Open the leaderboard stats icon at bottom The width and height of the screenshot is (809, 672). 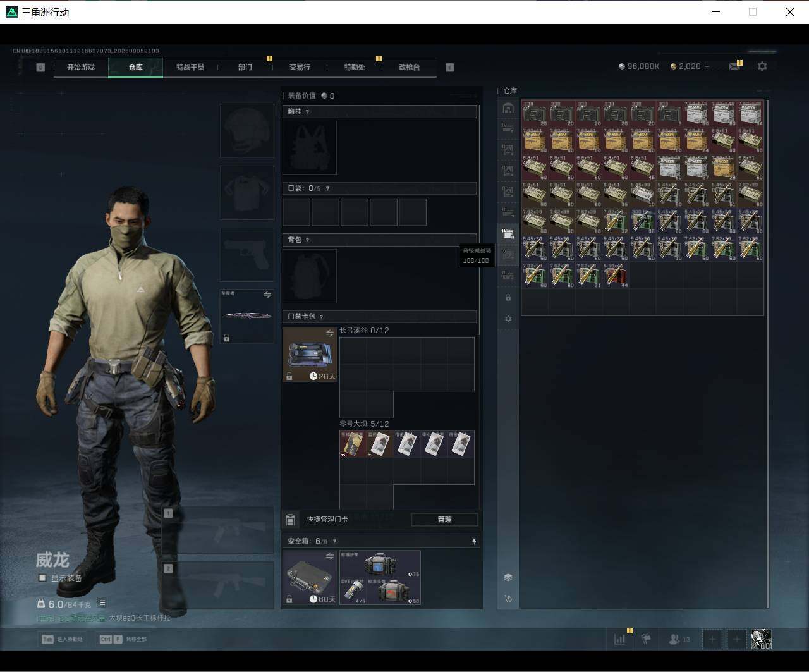[x=620, y=639]
